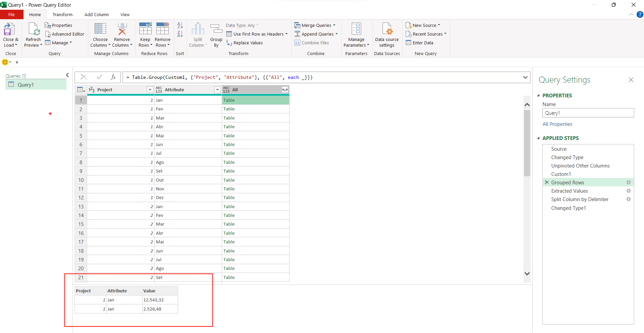Click Replace Values

point(244,43)
